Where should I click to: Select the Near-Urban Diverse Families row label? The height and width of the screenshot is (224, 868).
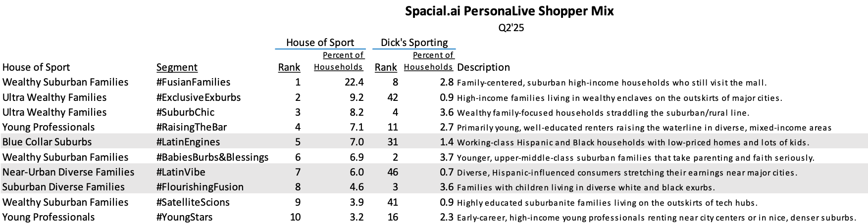tap(68, 172)
